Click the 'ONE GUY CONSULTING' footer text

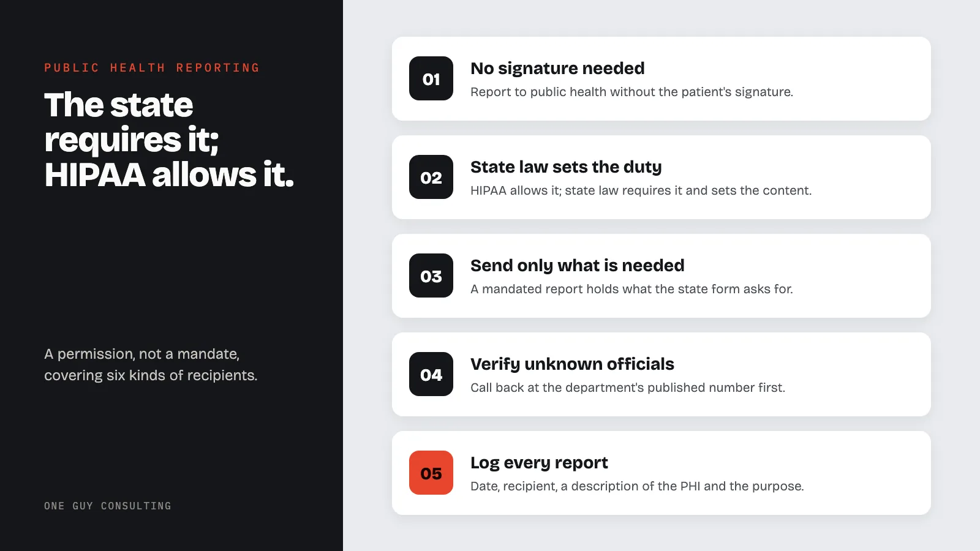coord(108,506)
